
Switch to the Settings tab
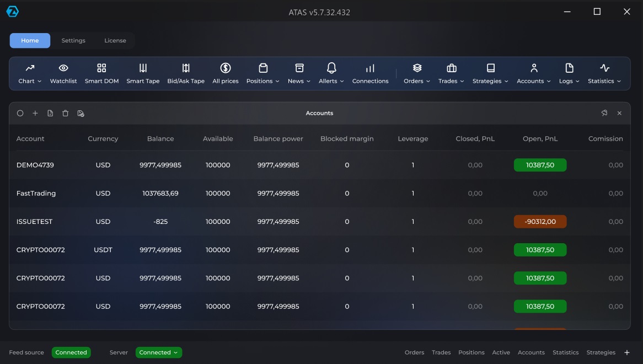click(73, 41)
